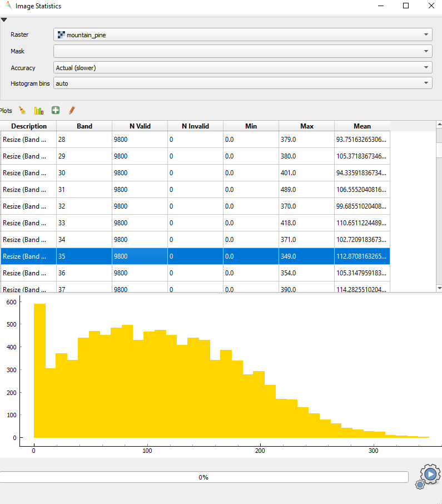Click the histogram bar chart icon
The image size is (442, 504).
38,111
